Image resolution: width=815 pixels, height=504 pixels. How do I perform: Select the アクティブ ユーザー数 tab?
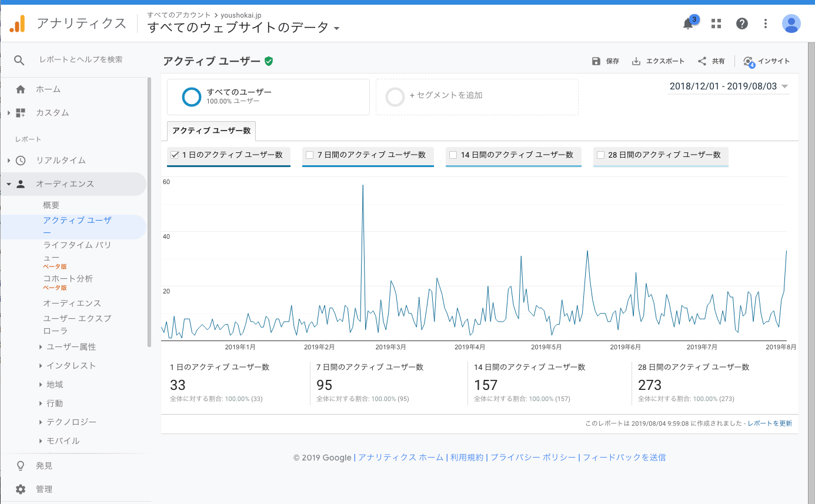pos(212,131)
